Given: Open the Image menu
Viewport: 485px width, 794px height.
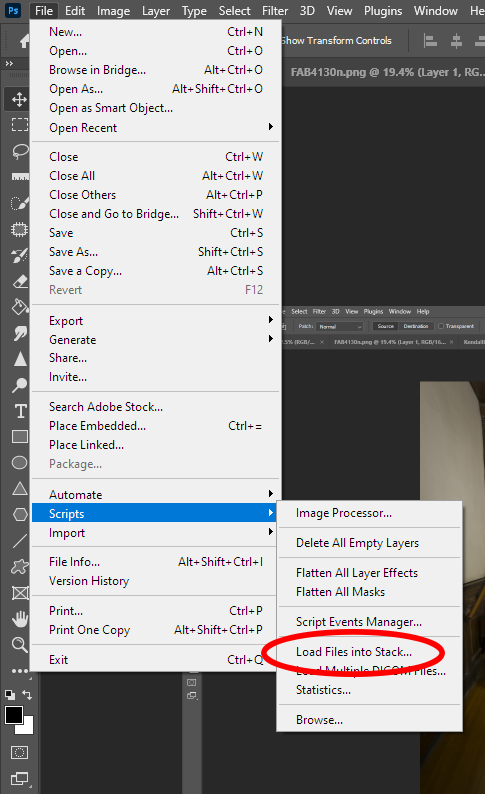Looking at the screenshot, I should [x=113, y=11].
